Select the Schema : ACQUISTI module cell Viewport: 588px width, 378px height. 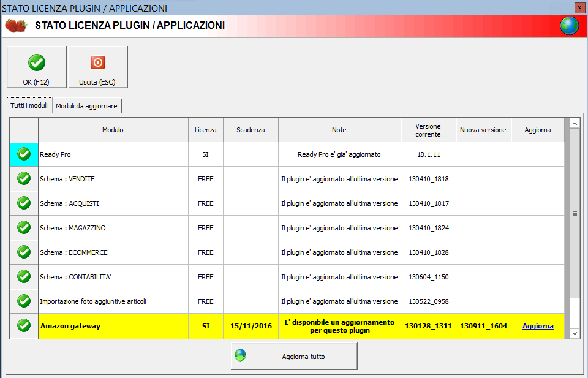pos(113,203)
